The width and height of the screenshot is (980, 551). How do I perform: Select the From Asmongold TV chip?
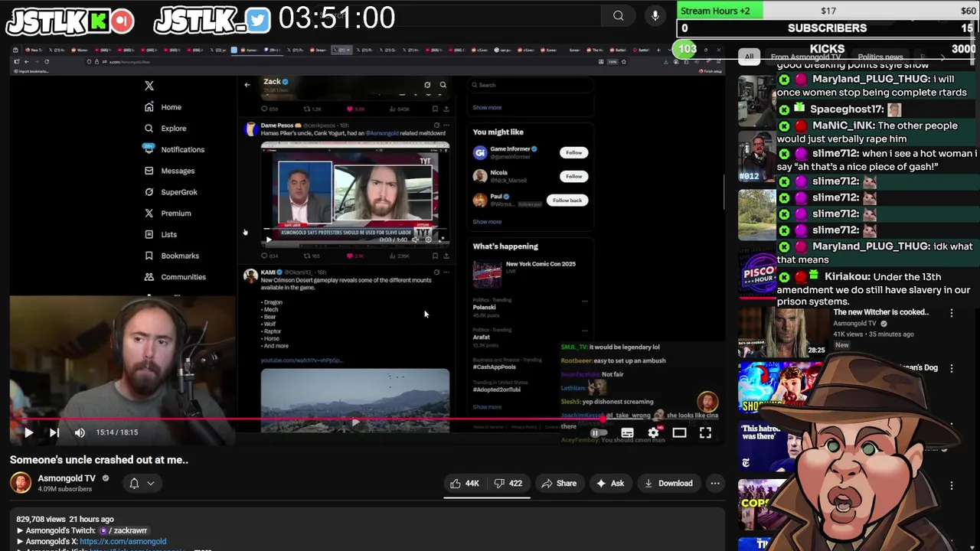pyautogui.click(x=805, y=57)
